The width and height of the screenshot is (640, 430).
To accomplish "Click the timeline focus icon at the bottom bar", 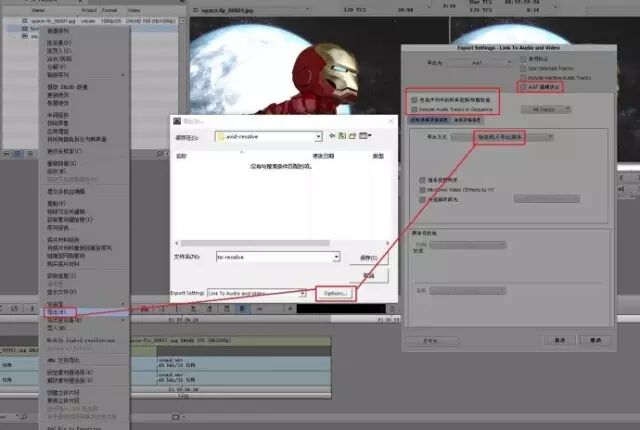I will click(176, 417).
